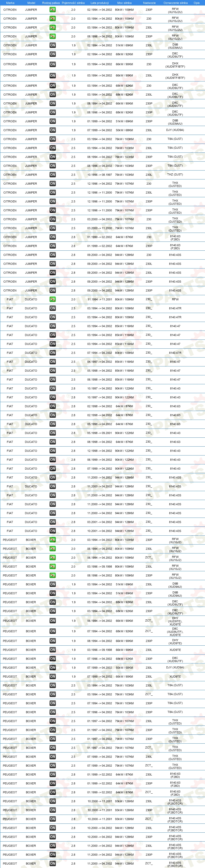
Task: Click the Nadwozie column header
Action: 149,3
